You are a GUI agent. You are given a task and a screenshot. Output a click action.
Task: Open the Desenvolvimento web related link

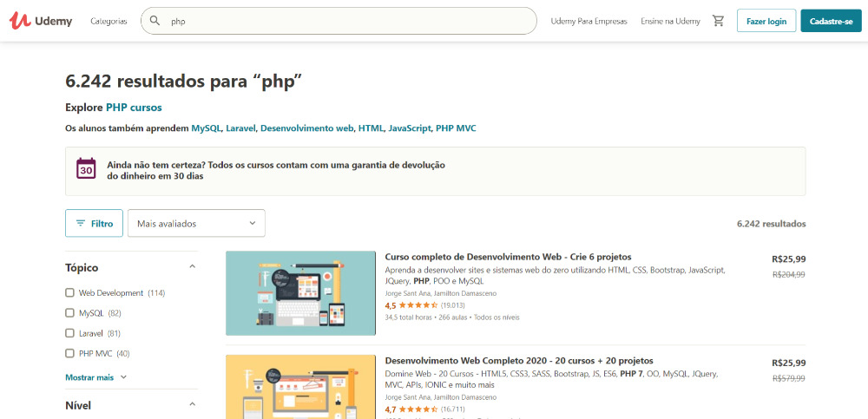click(306, 128)
